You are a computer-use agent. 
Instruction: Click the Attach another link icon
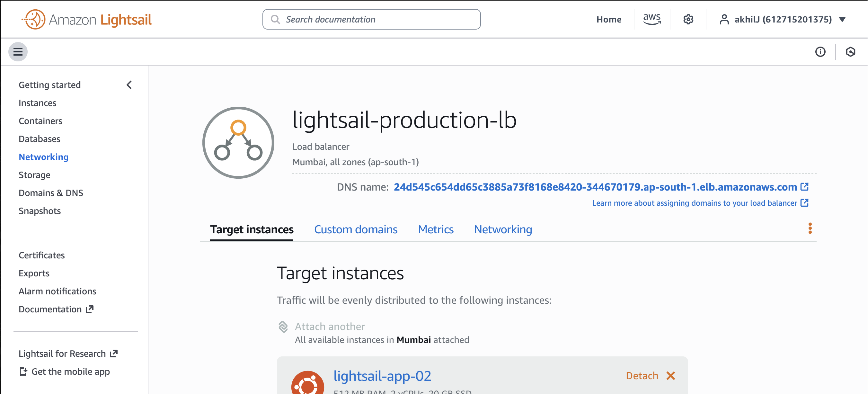click(283, 326)
